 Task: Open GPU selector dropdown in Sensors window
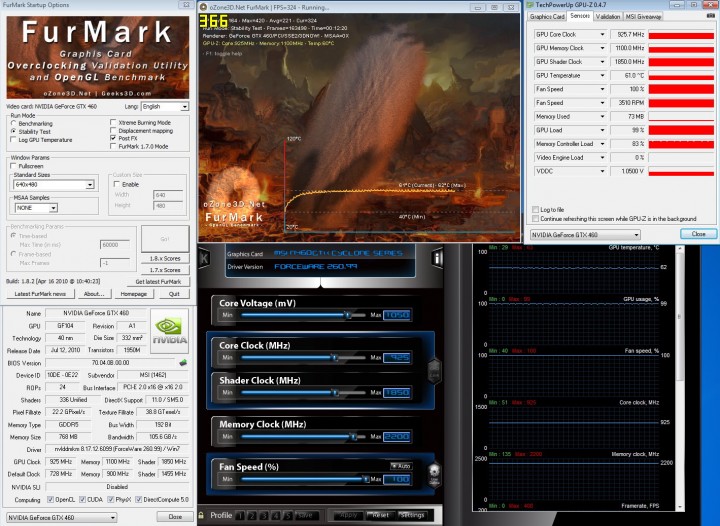585,235
